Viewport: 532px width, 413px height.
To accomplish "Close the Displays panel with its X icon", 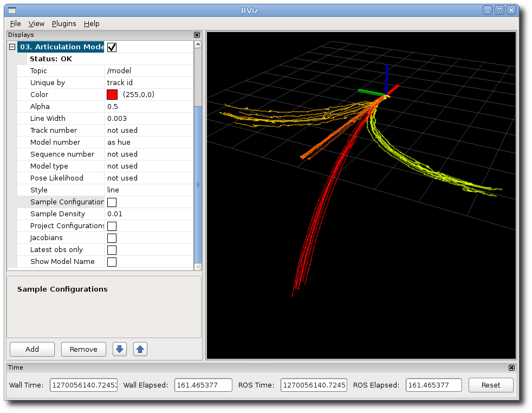I will (x=197, y=35).
